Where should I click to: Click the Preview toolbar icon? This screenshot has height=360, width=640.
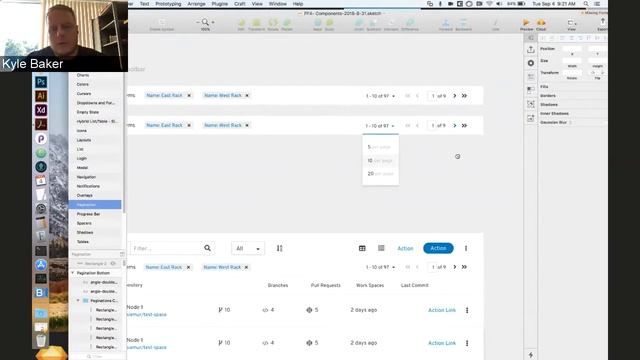[526, 24]
